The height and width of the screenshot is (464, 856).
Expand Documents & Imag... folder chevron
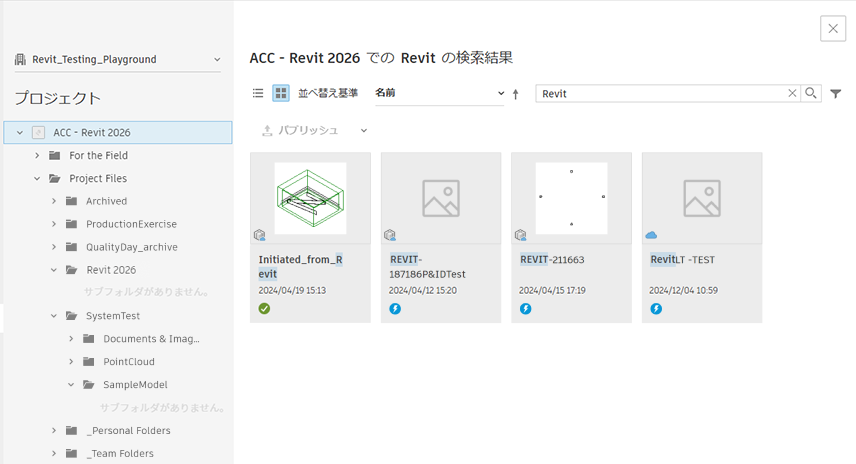click(71, 339)
